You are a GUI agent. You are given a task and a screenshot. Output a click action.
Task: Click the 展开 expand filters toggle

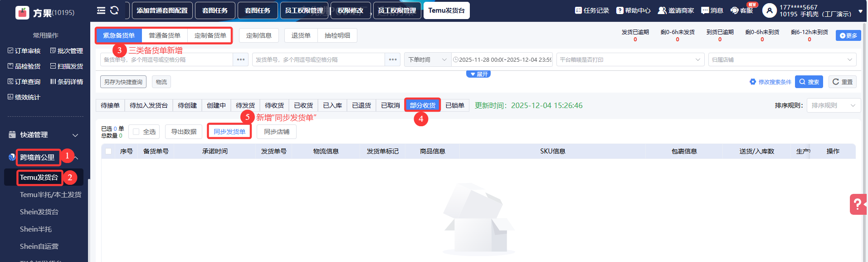pyautogui.click(x=478, y=74)
